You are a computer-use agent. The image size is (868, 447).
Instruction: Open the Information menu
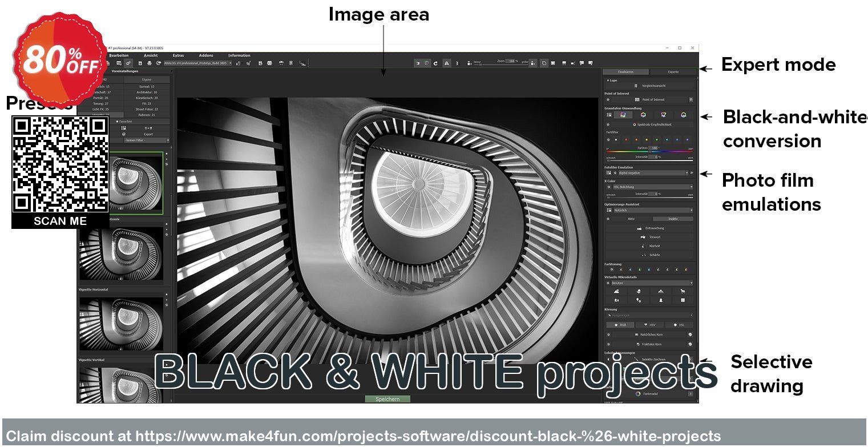pyautogui.click(x=239, y=55)
